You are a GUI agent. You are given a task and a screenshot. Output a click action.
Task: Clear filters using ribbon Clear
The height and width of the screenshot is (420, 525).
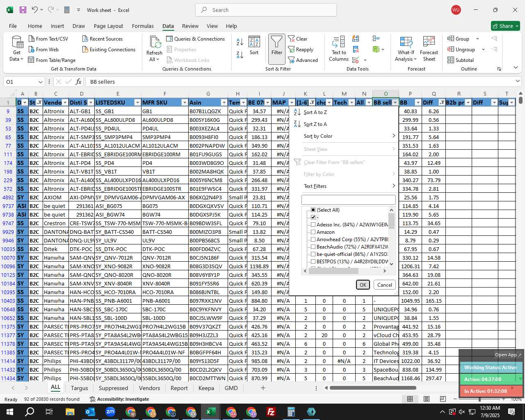298,39
